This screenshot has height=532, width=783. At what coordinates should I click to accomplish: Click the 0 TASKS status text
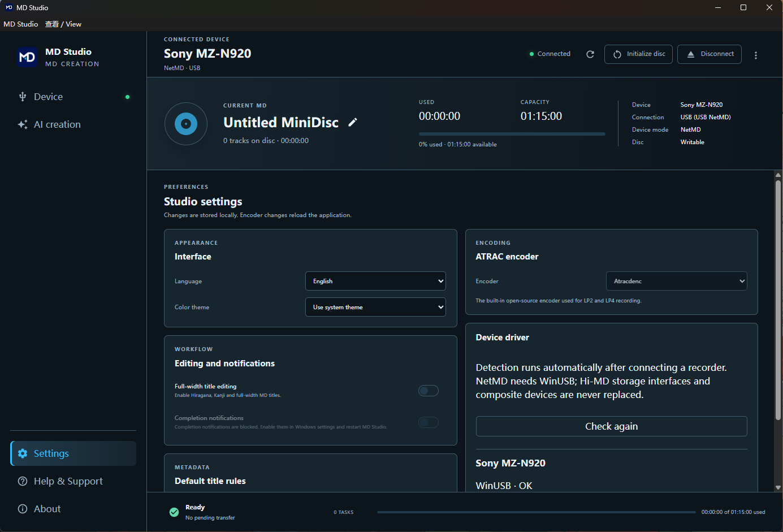tap(343, 512)
